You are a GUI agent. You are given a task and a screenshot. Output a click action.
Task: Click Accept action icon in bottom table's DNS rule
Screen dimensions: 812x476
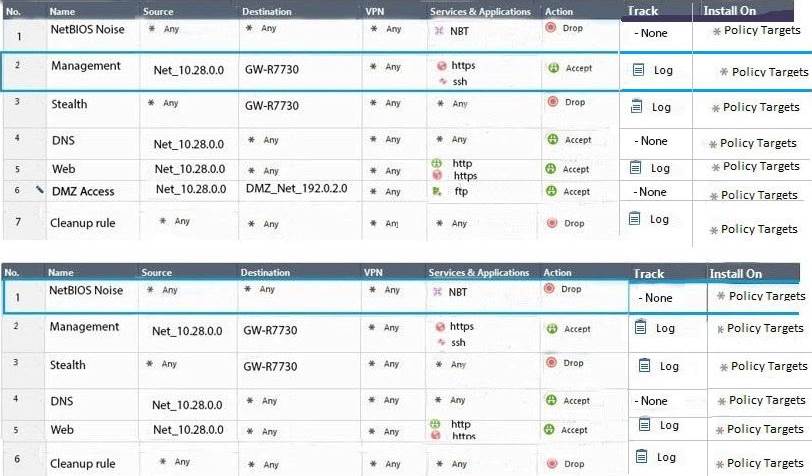(x=550, y=400)
